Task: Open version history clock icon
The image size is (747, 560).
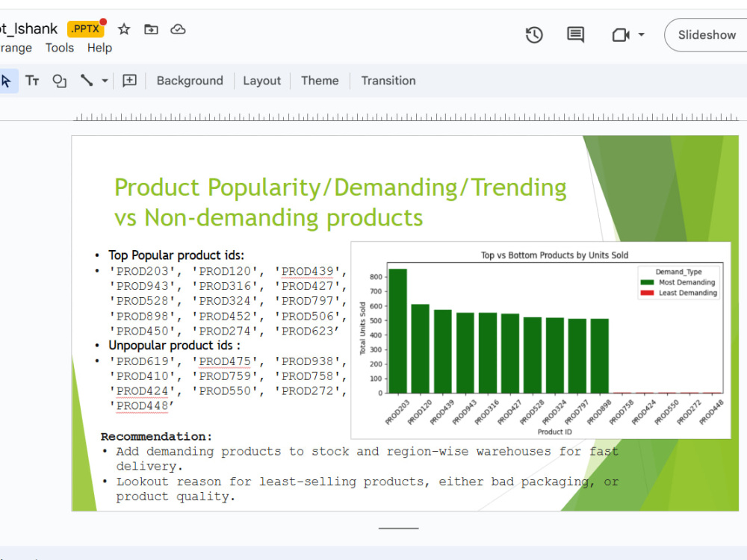Action: (x=534, y=35)
